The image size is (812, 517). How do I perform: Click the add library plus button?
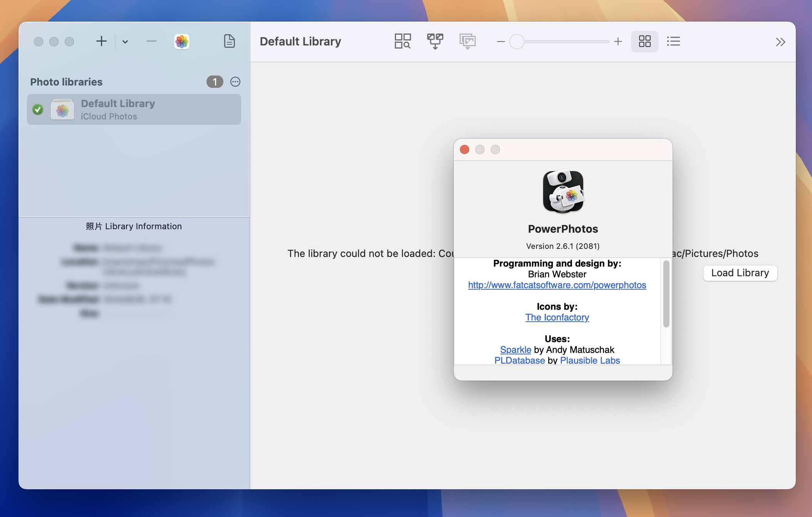click(101, 41)
